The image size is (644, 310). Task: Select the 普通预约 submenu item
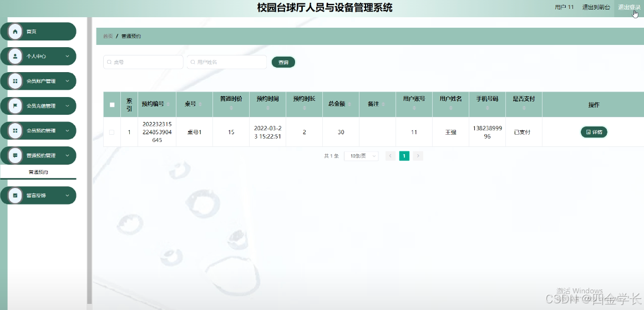38,172
